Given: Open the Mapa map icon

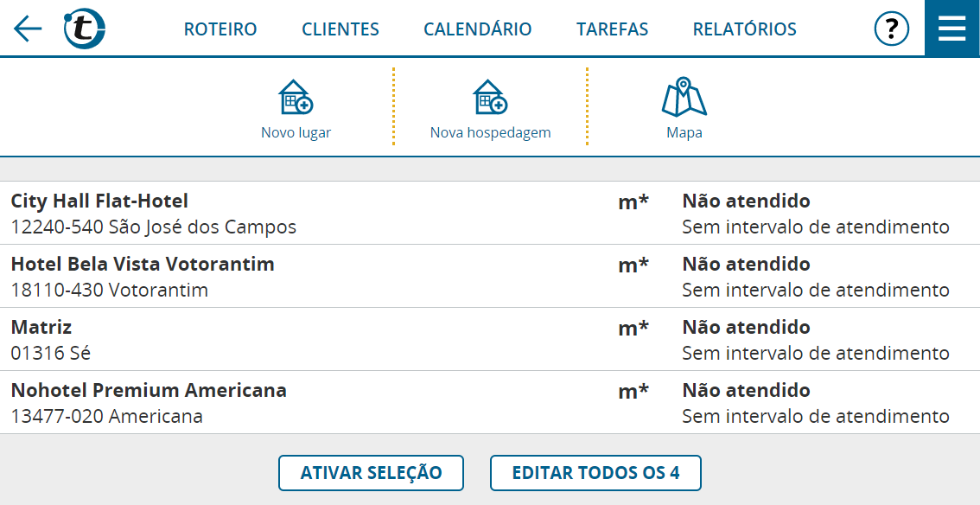Looking at the screenshot, I should (684, 97).
